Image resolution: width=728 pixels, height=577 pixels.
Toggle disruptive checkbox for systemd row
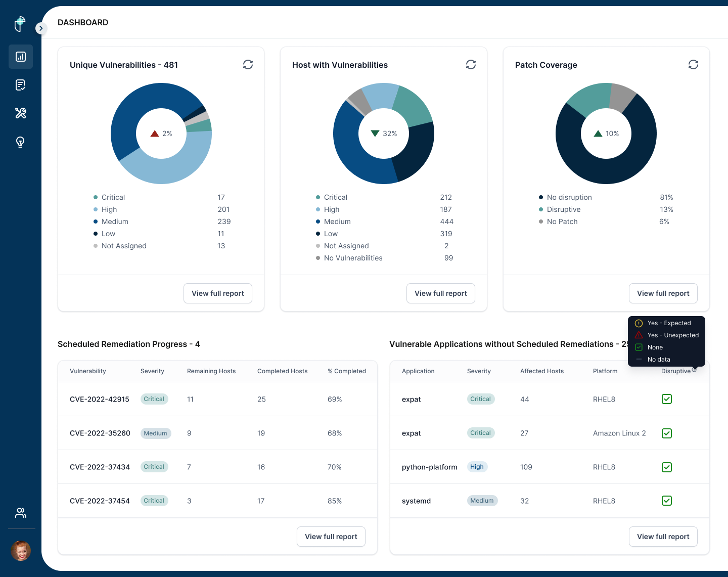[x=667, y=501]
